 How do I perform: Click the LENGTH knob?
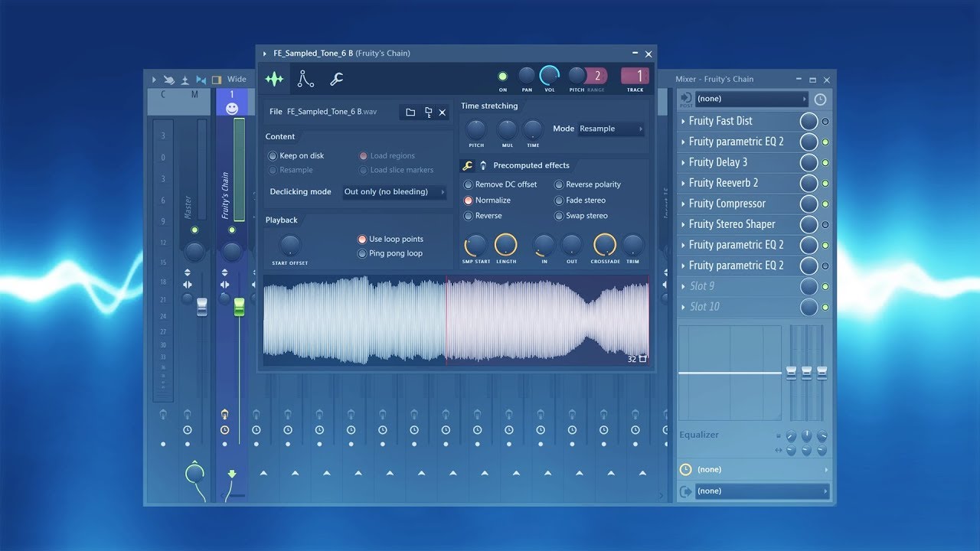(506, 245)
